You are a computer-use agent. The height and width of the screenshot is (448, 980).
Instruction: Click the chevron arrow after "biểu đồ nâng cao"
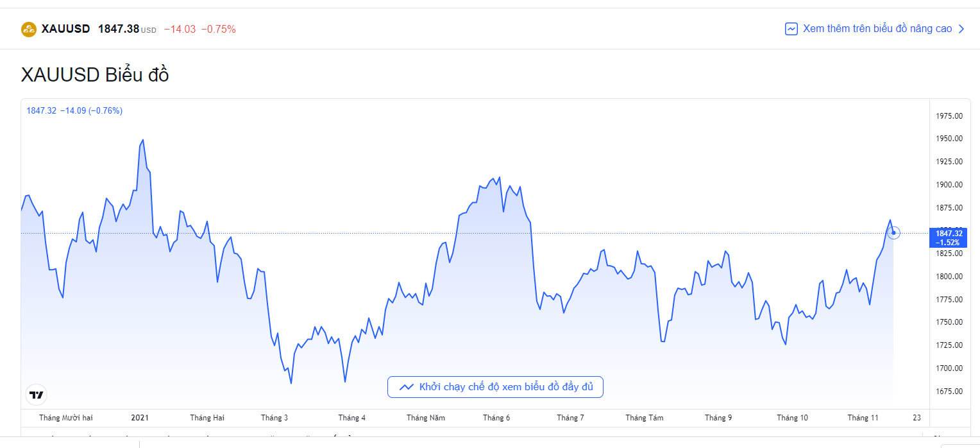tap(961, 29)
